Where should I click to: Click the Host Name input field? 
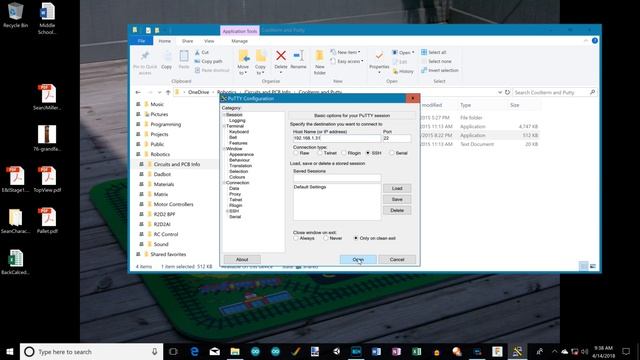point(337,138)
